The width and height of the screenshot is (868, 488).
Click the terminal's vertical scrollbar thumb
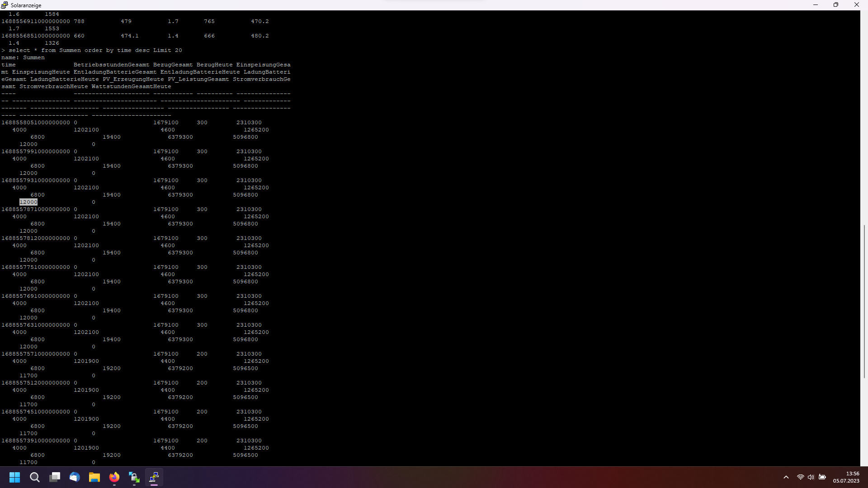click(x=864, y=301)
